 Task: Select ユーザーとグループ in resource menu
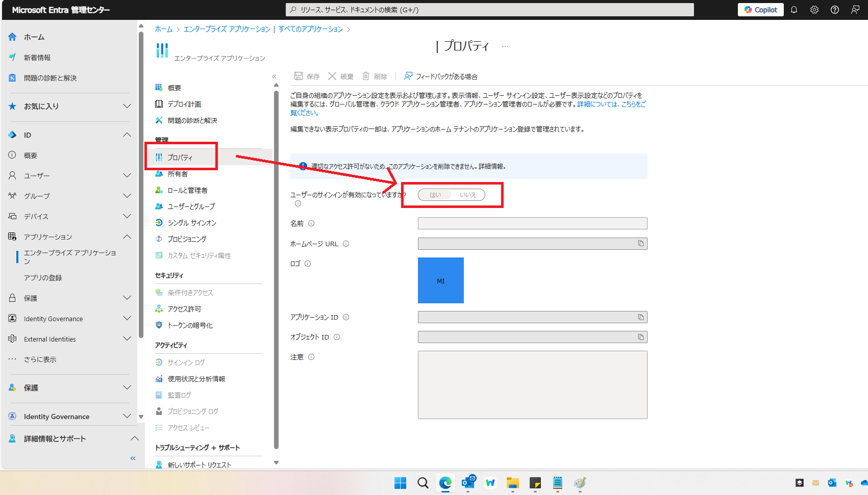(x=191, y=206)
